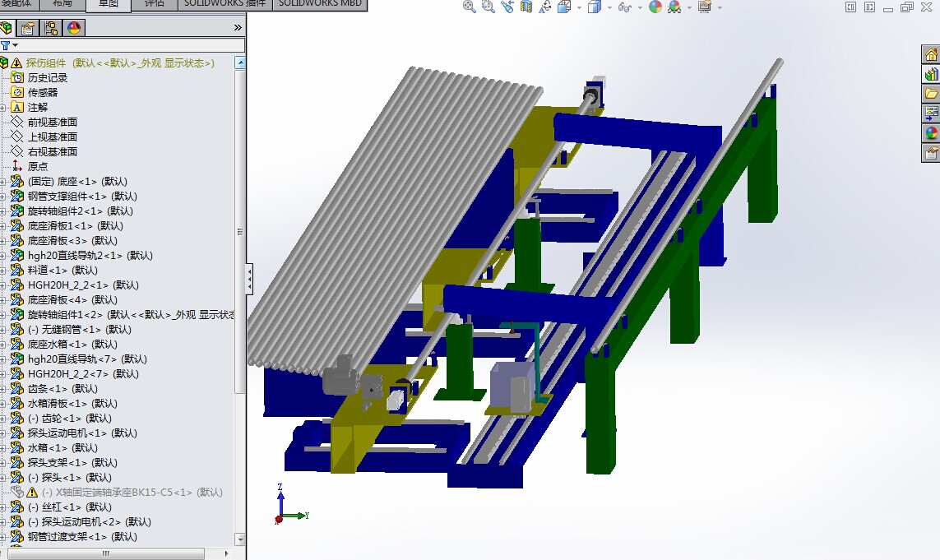
Task: Select 前视基准面 plane in the tree
Action: pos(52,123)
